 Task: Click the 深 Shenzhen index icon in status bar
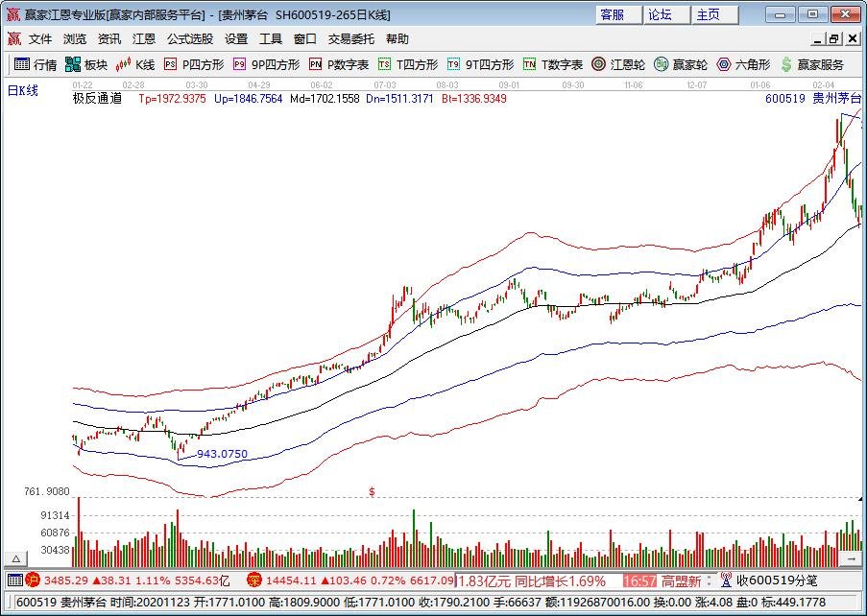coord(253,580)
